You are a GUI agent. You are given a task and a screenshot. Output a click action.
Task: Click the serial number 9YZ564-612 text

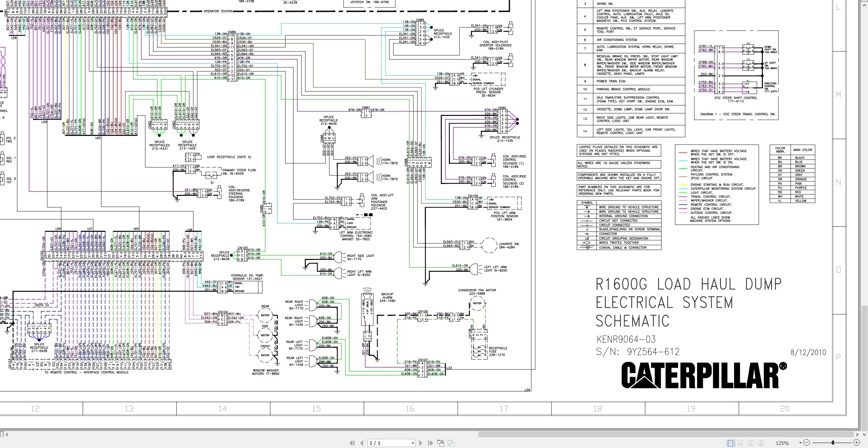tap(653, 352)
